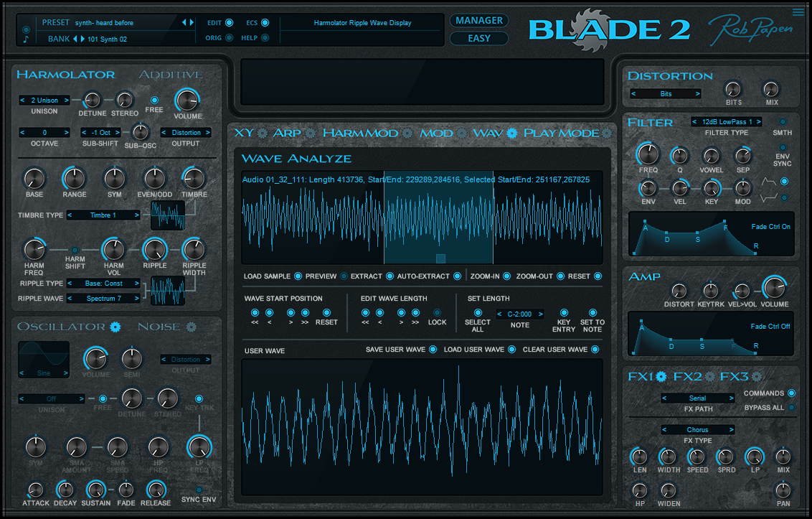
Task: Enable the FREE toggle in the Harmolator section
Action: [154, 100]
